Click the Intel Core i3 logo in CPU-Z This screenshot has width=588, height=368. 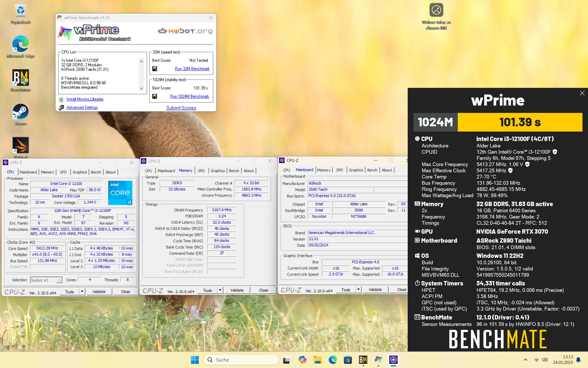pos(120,193)
